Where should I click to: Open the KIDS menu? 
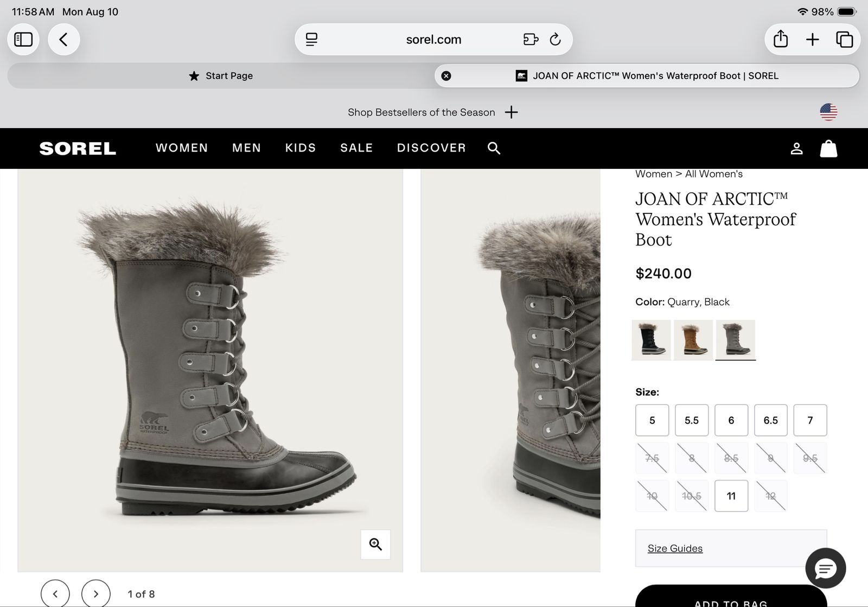(301, 148)
